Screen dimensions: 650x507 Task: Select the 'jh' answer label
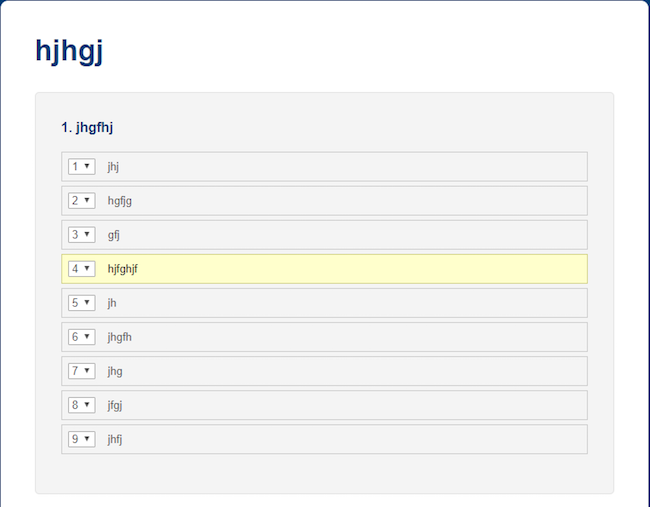point(112,303)
